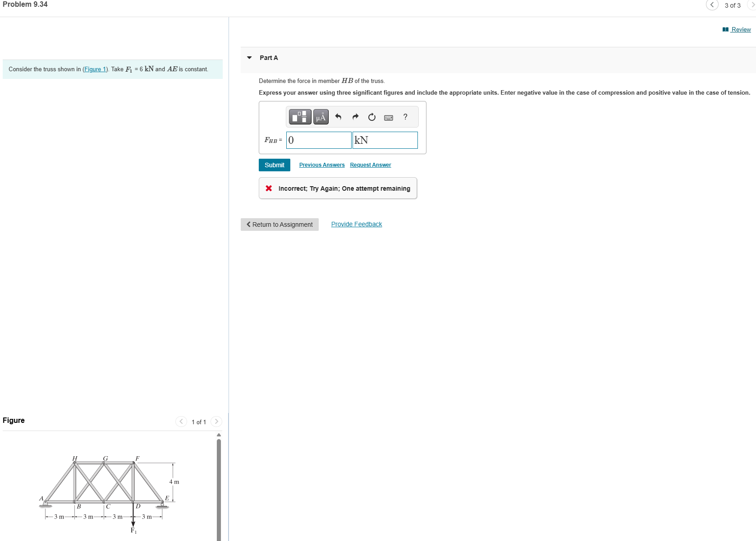Viewport: 756px width, 541px height.
Task: Show previous figure arrow
Action: [x=181, y=422]
